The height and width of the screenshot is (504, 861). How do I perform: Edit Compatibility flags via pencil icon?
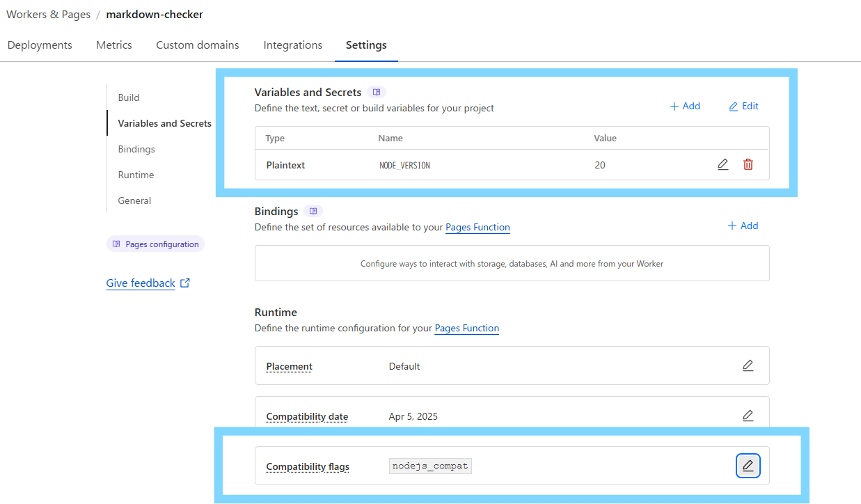pos(748,466)
